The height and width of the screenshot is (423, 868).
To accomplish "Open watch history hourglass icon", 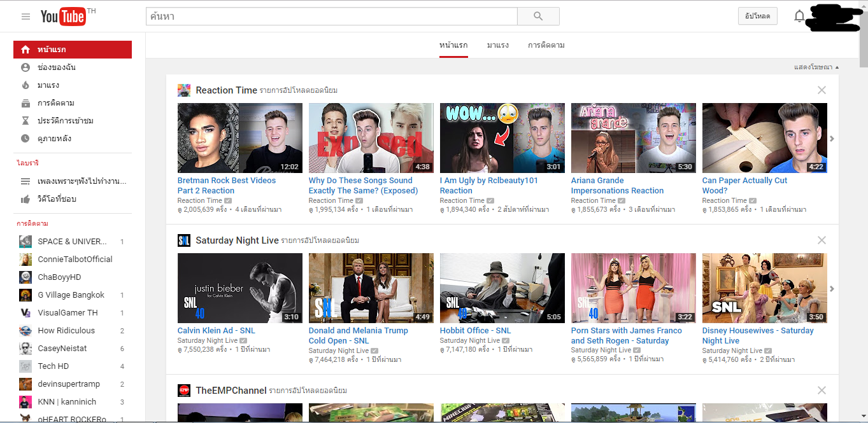I will click(25, 121).
